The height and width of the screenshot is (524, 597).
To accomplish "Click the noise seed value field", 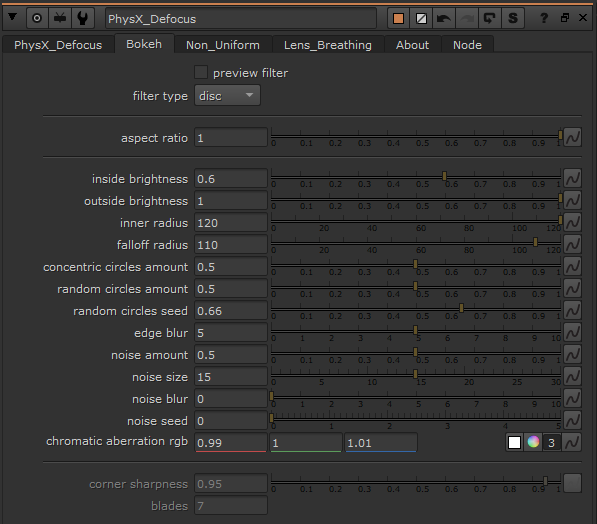I will [231, 421].
